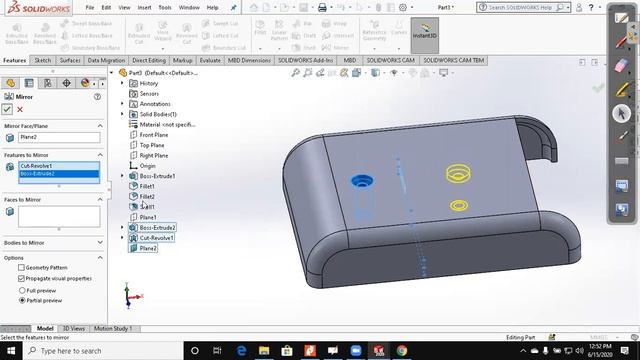The image size is (640, 360).
Task: Open Tools menu
Action: click(165, 7)
